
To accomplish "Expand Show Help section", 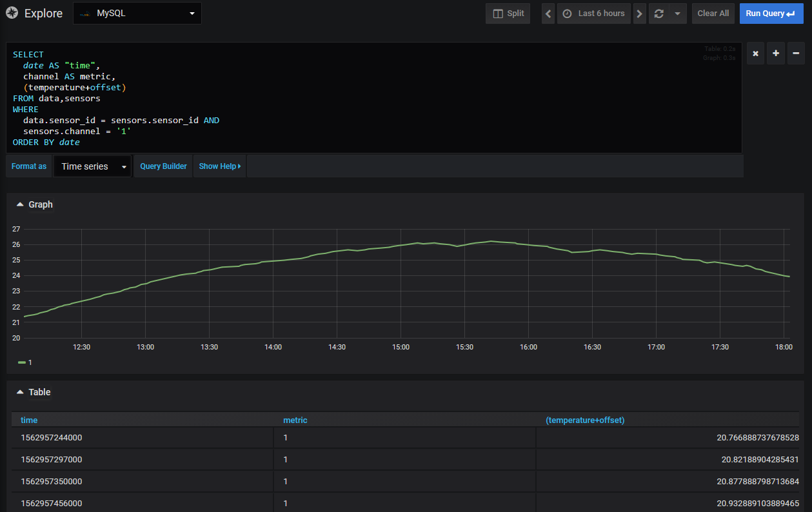I will point(220,166).
